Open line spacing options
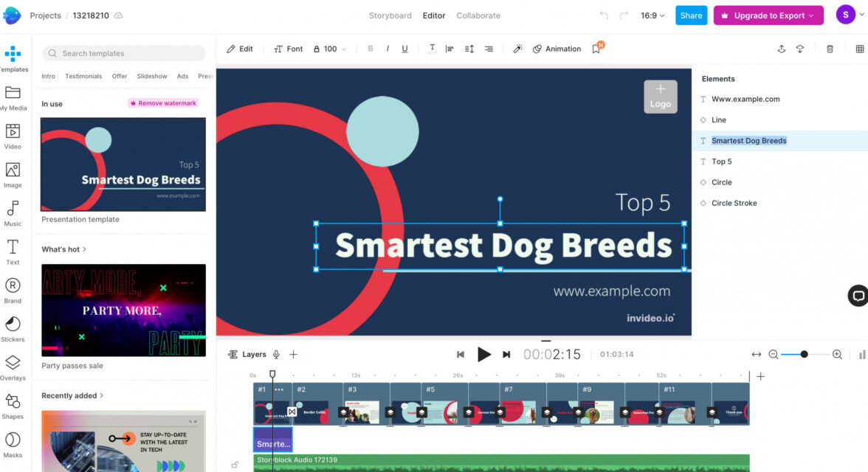The height and width of the screenshot is (472, 868). 469,49
